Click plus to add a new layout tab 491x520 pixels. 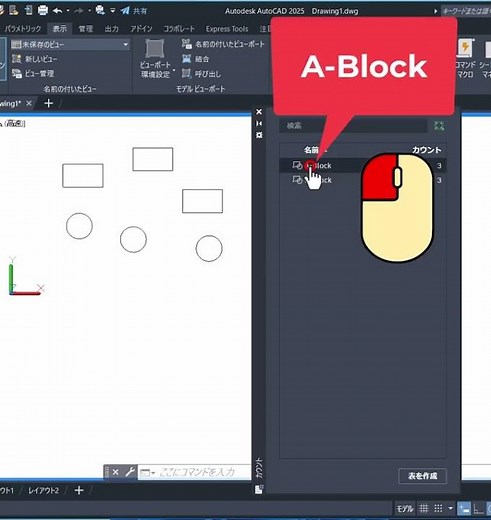[x=79, y=490]
